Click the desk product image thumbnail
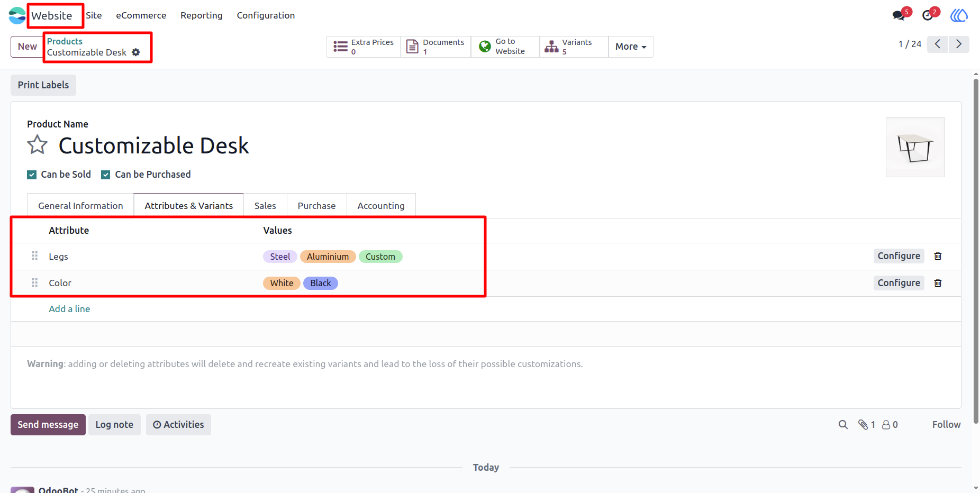Viewport: 980px width, 493px height. pos(915,148)
